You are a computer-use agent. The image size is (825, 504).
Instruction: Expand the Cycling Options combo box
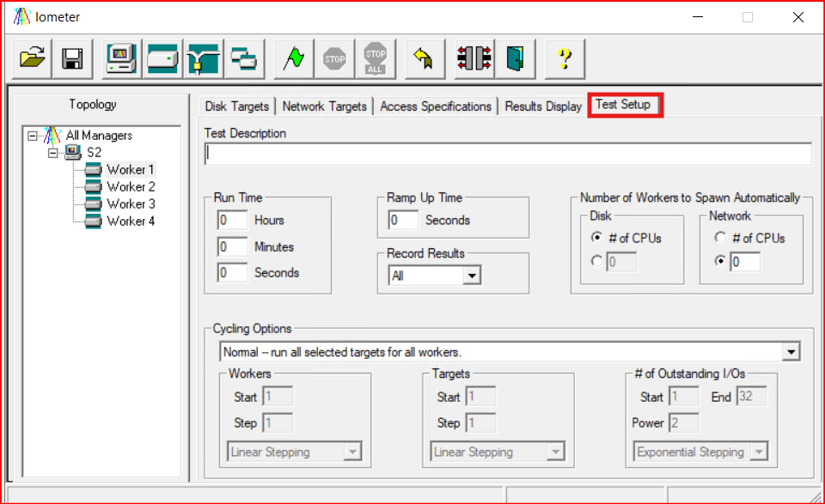pos(790,352)
